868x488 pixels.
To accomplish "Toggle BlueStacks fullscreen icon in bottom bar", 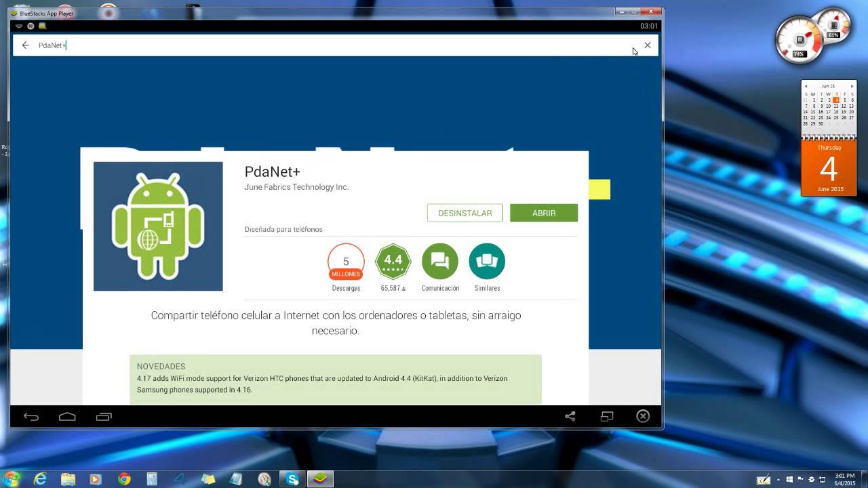I will (x=607, y=416).
